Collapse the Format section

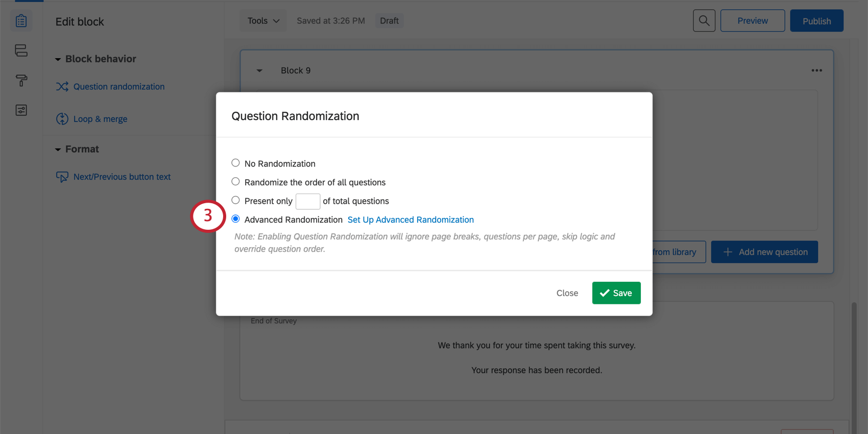pos(58,150)
